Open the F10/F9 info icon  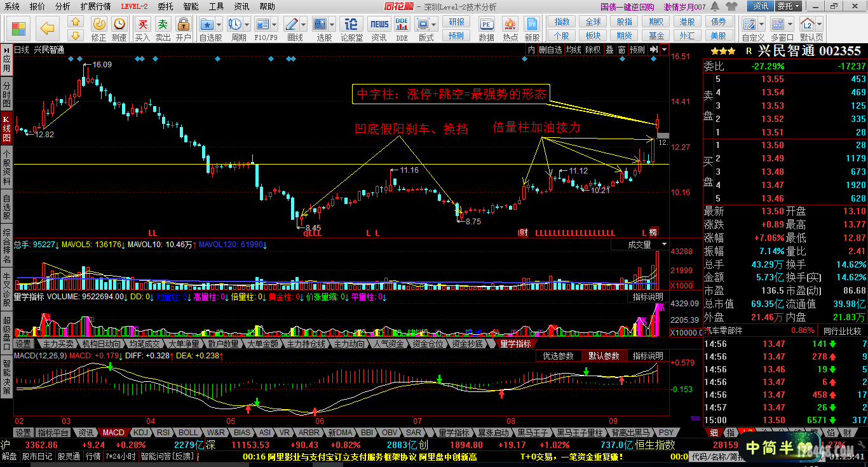click(263, 24)
